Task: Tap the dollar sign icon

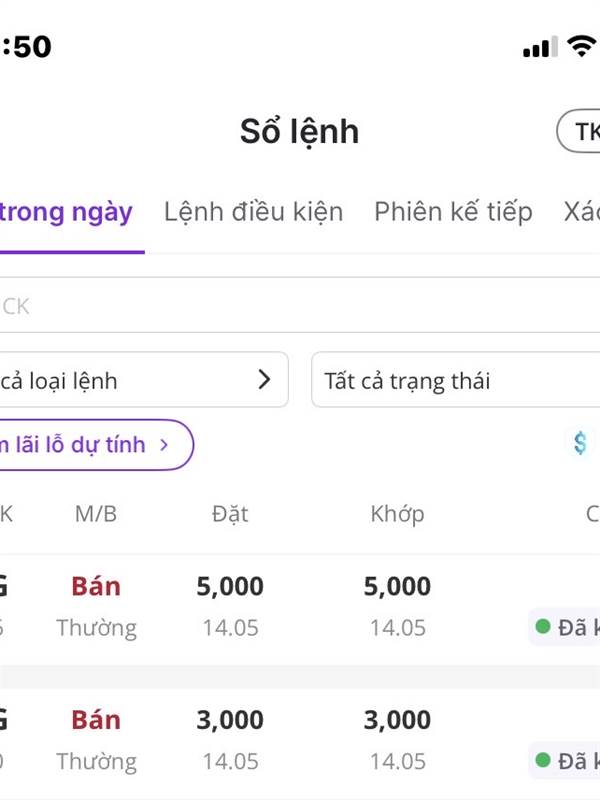Action: coord(580,443)
